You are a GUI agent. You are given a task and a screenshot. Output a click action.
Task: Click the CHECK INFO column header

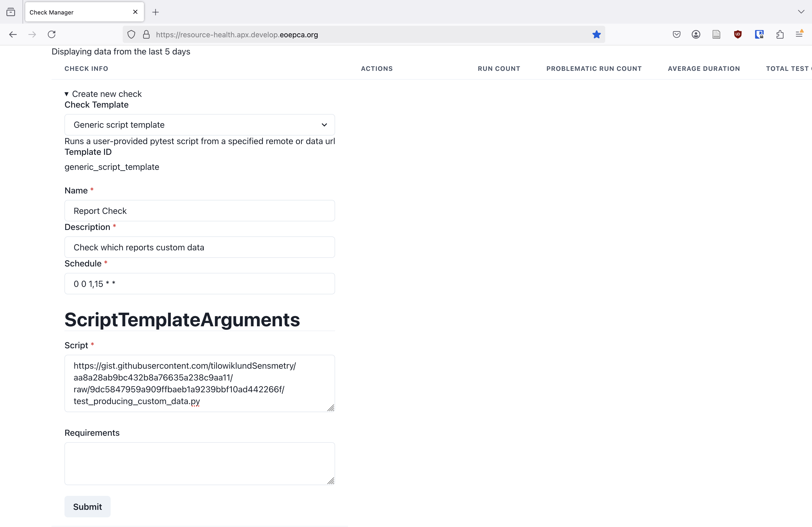click(86, 68)
